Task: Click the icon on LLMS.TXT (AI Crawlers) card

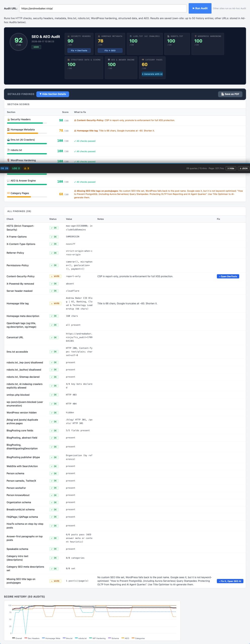Action: coord(131,36)
